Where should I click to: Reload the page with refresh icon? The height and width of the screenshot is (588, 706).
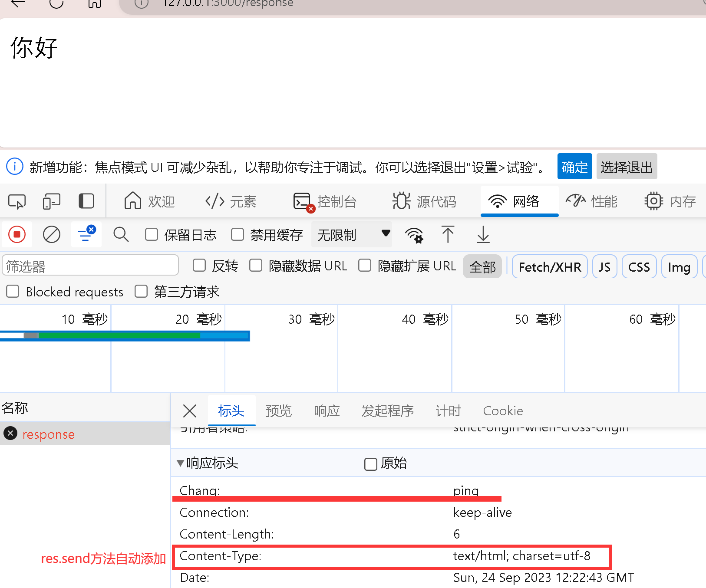point(56,3)
